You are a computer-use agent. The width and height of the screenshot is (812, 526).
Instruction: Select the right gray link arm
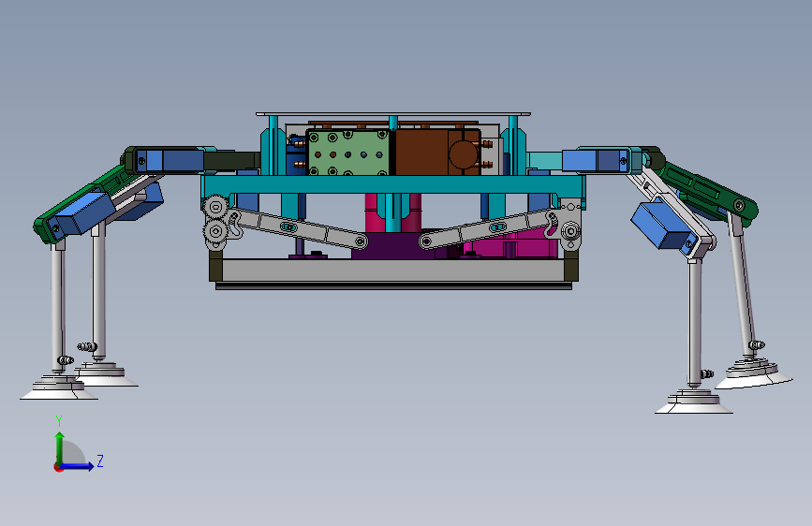coord(489,228)
